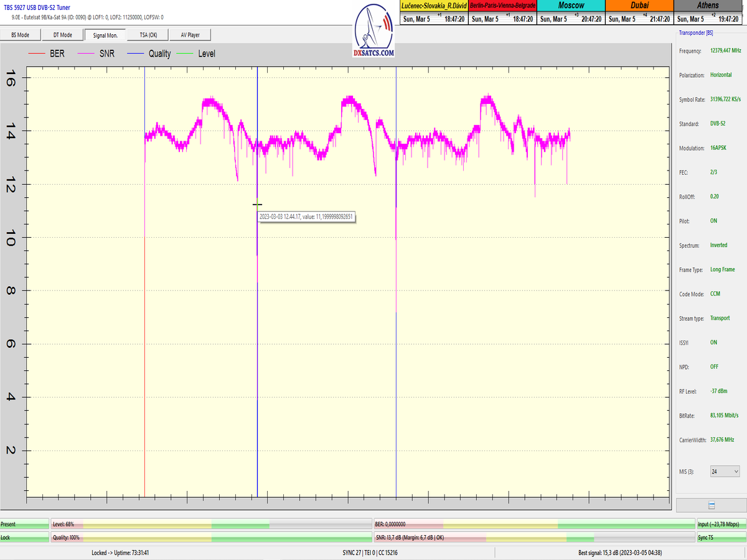Click the Present status indicator
The width and height of the screenshot is (747, 560).
click(x=24, y=525)
